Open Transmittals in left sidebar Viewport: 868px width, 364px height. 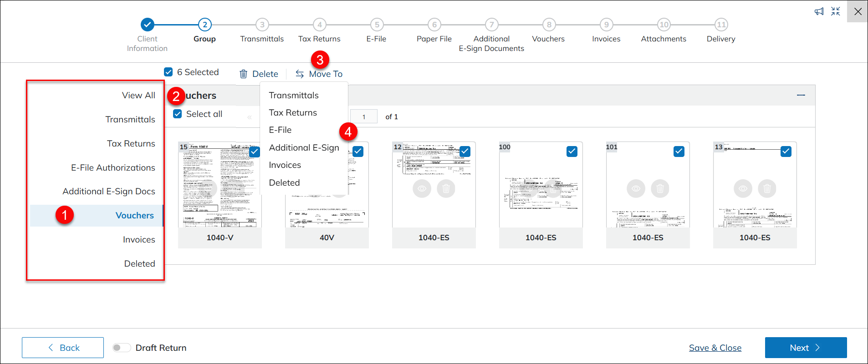[130, 119]
